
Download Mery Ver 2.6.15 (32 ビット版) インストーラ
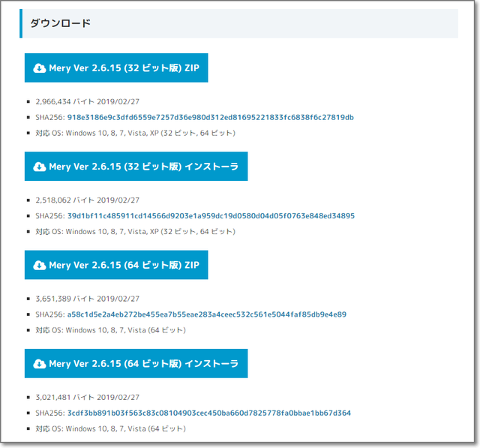143,167
